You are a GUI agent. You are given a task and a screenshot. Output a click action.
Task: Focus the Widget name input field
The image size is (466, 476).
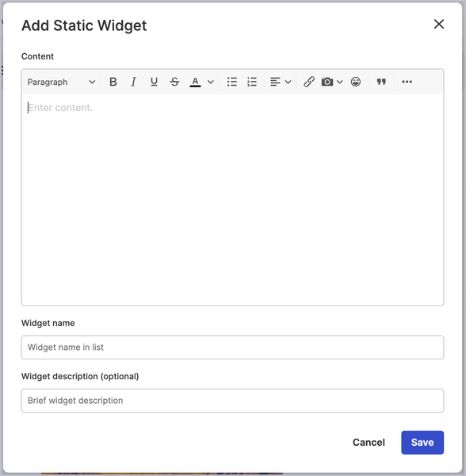point(232,347)
